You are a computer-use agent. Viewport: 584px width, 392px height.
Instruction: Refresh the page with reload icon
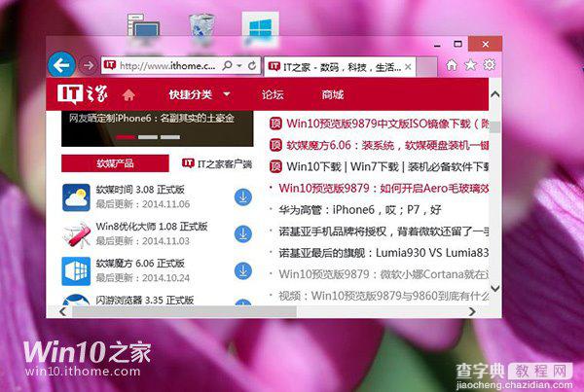click(x=252, y=65)
